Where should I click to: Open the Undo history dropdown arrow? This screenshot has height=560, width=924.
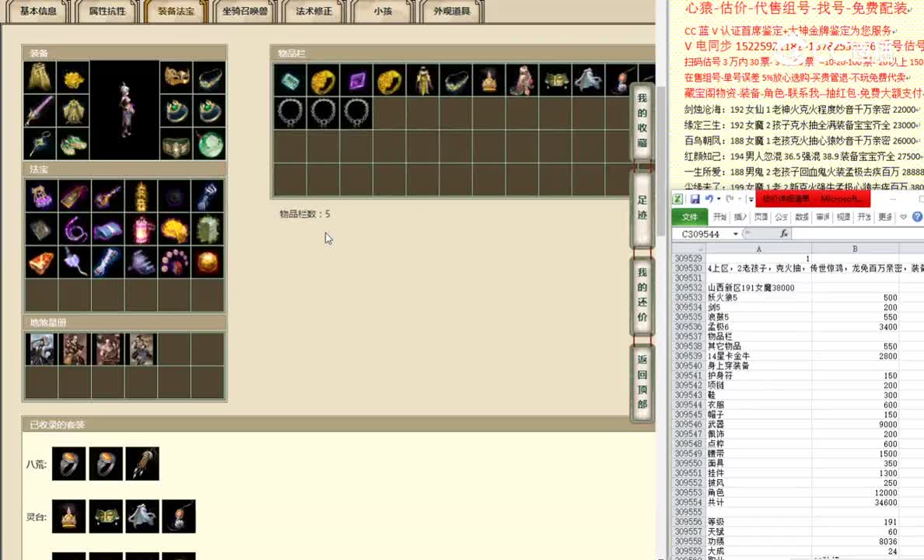pyautogui.click(x=718, y=199)
